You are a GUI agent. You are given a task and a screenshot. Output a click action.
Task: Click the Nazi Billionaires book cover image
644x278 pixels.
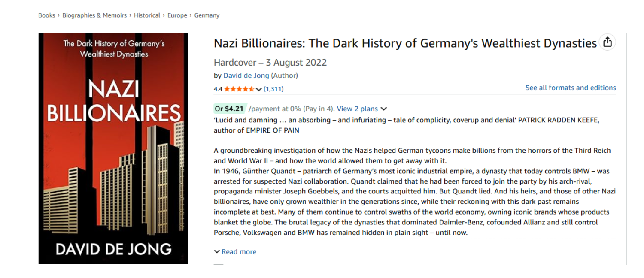coord(113,148)
